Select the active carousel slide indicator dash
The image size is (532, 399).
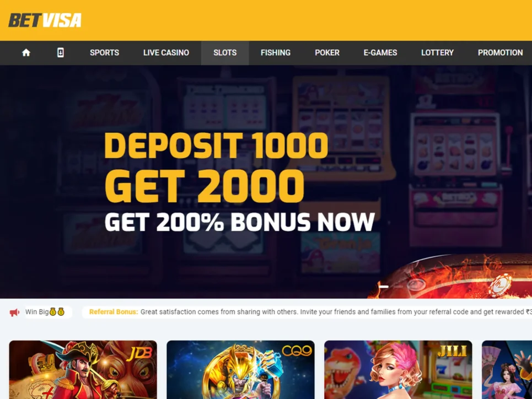[x=384, y=287]
